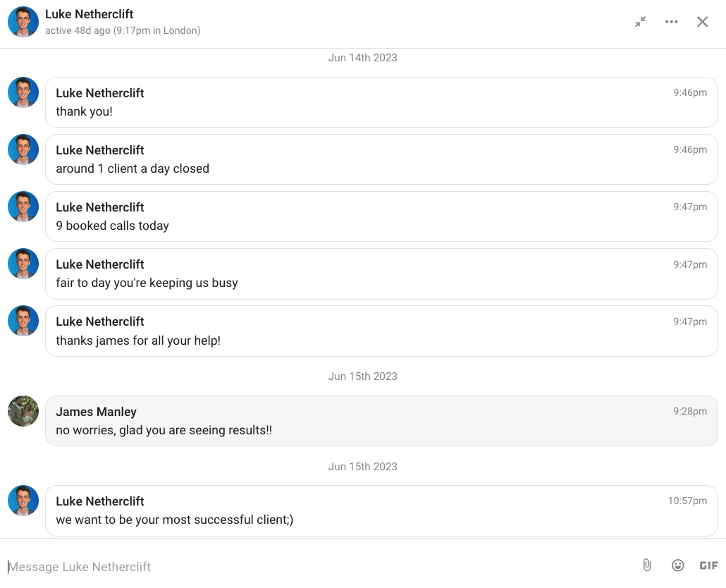This screenshot has height=588, width=726.
Task: Close the Luke Nethercliff chat
Action: [702, 22]
